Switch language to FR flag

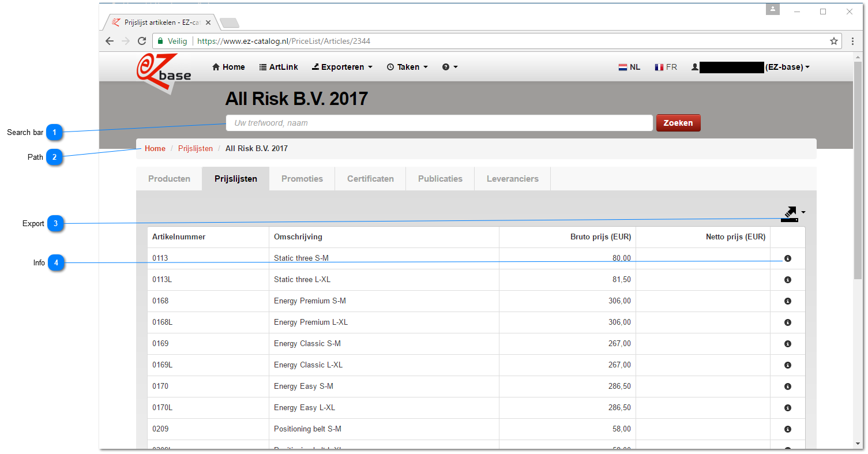[x=666, y=67]
